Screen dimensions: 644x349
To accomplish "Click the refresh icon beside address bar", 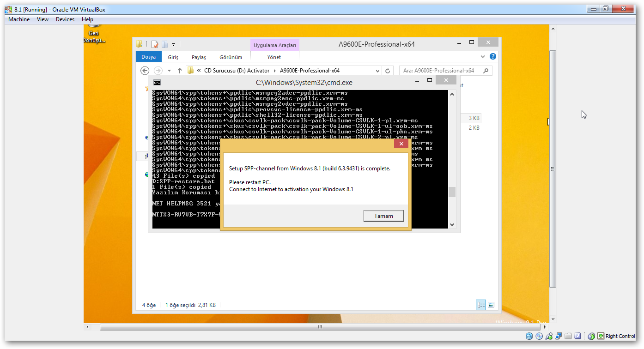I will click(388, 71).
